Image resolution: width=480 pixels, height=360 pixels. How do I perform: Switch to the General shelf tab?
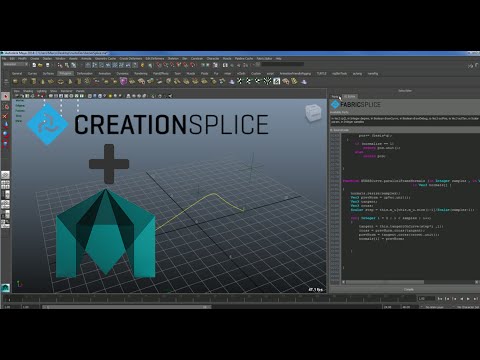(x=17, y=74)
